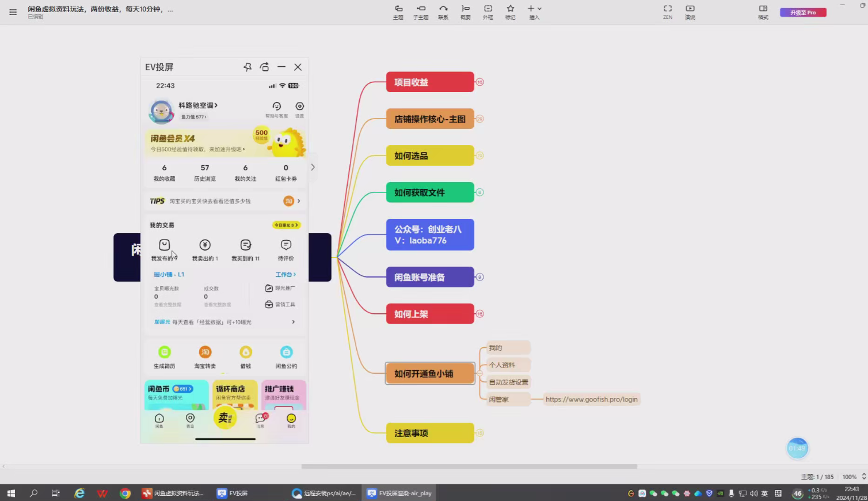Open 红包卡券

[286, 173]
